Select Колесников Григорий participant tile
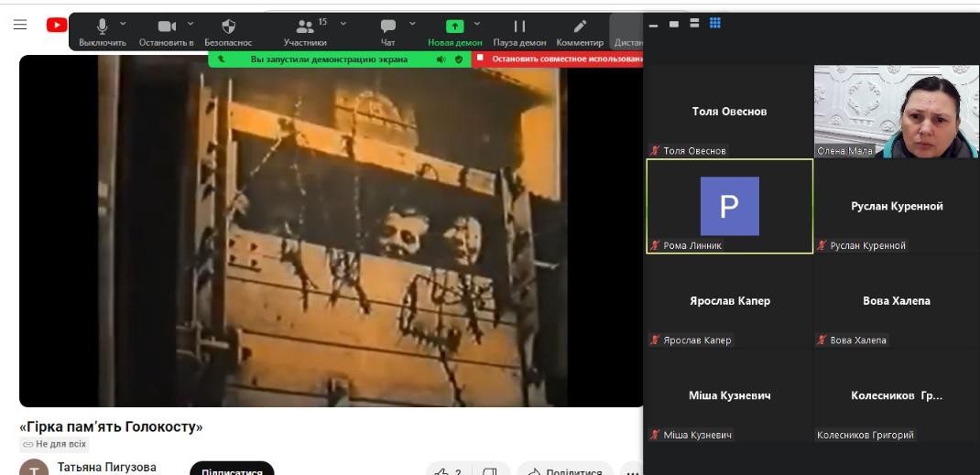This screenshot has width=980, height=475. pos(897,395)
